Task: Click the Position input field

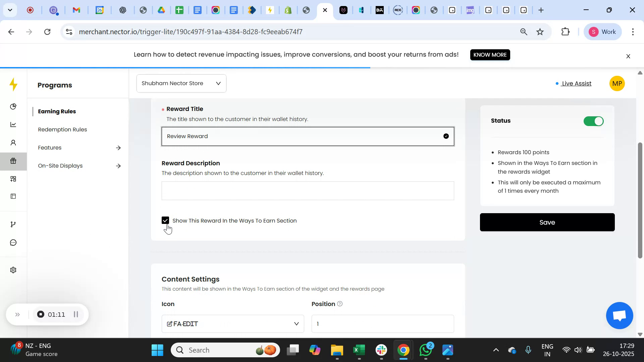Action: coord(382,324)
